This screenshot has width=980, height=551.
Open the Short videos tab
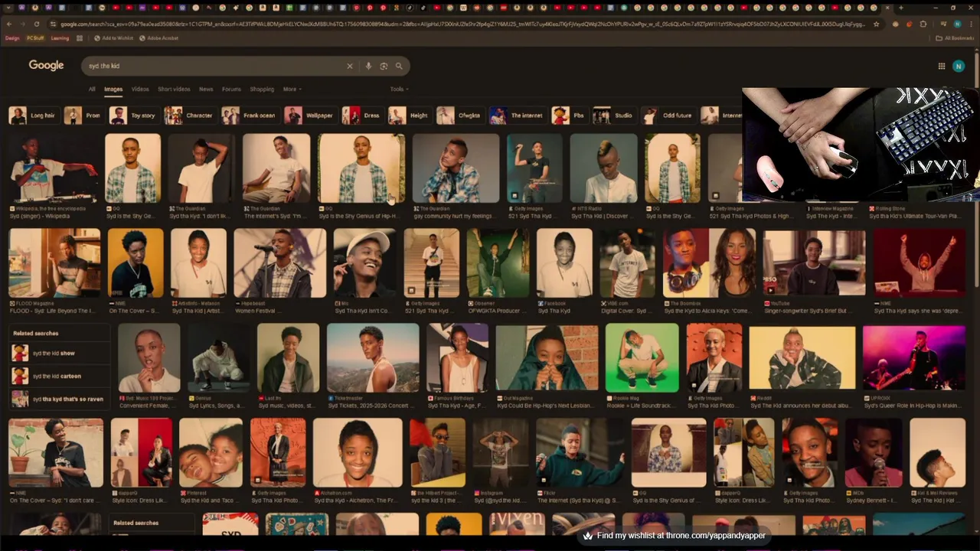click(x=174, y=89)
